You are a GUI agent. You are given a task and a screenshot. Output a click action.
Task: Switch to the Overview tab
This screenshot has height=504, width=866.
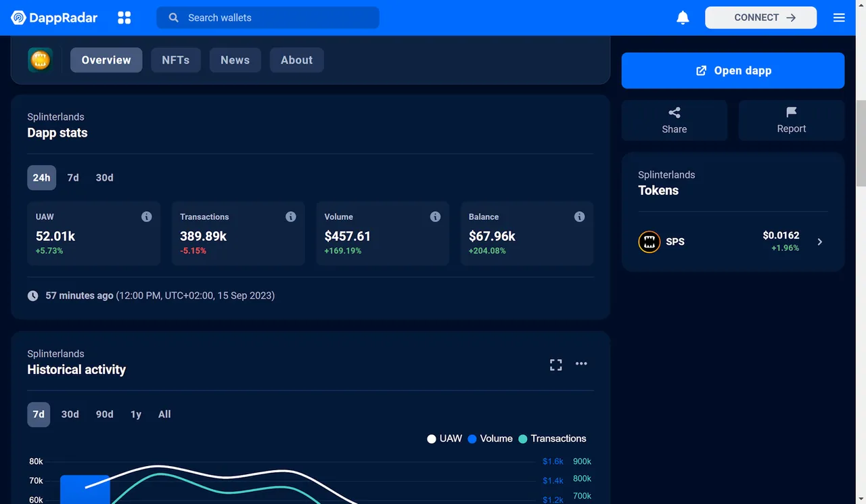pos(106,60)
